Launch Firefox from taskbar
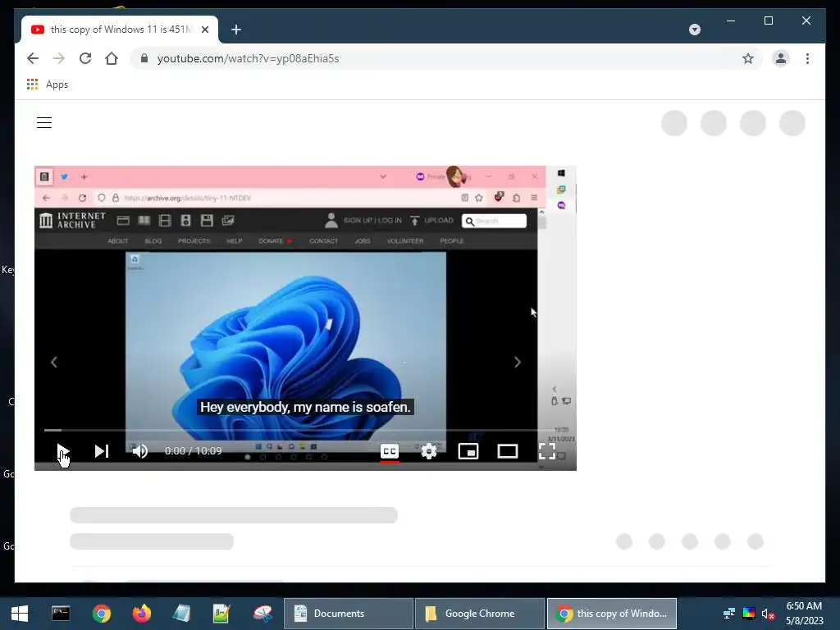 [141, 614]
